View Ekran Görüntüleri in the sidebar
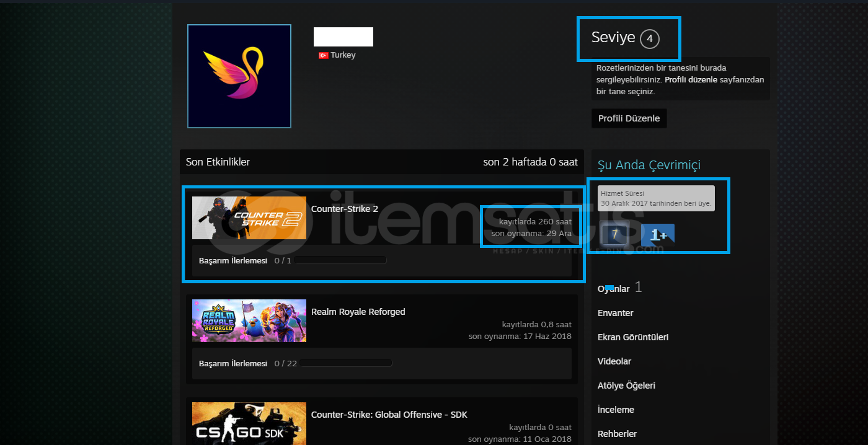This screenshot has width=868, height=445. (x=632, y=337)
